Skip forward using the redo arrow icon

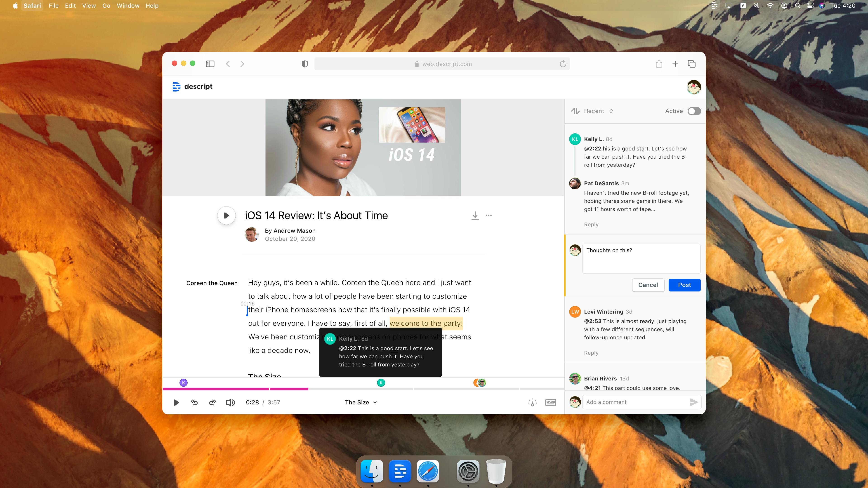[212, 402]
